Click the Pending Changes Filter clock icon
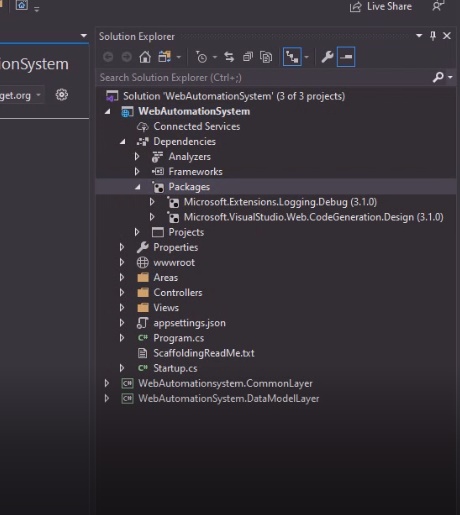 point(201,57)
